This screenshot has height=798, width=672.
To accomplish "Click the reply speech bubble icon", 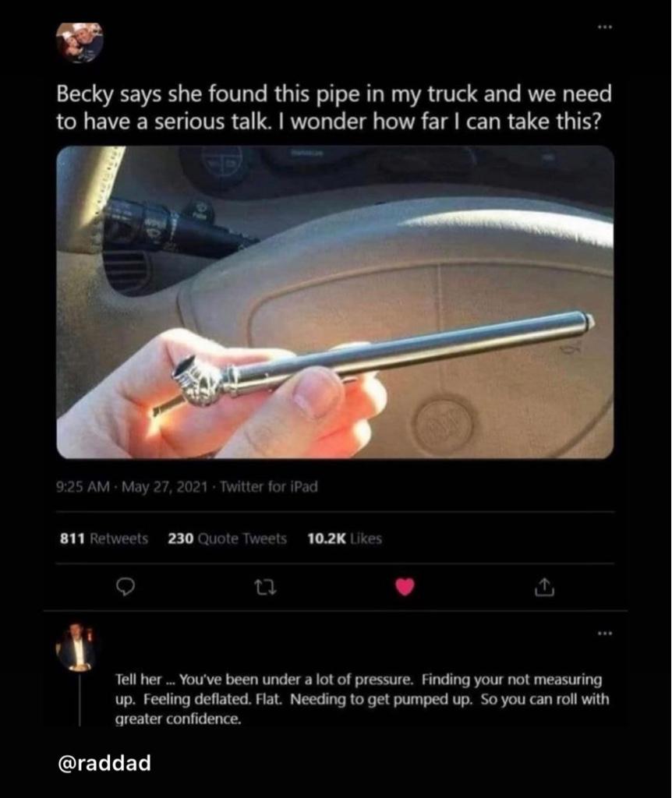I will [x=126, y=588].
